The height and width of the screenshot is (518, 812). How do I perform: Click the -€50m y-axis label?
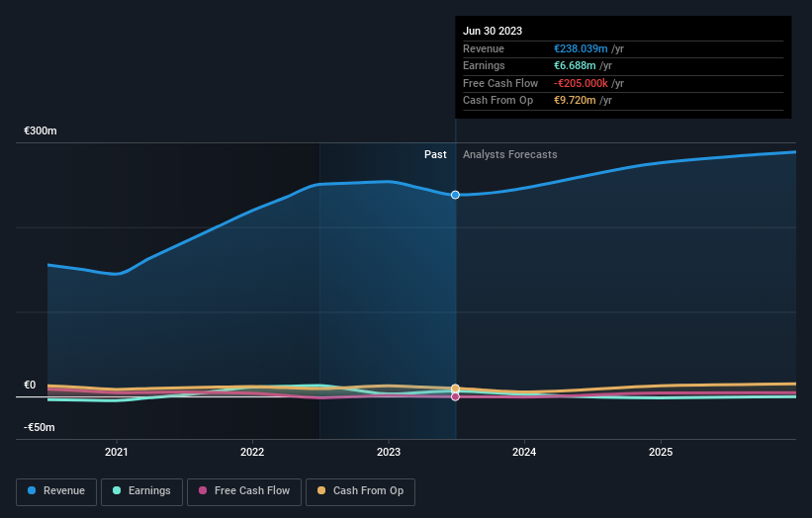40,427
